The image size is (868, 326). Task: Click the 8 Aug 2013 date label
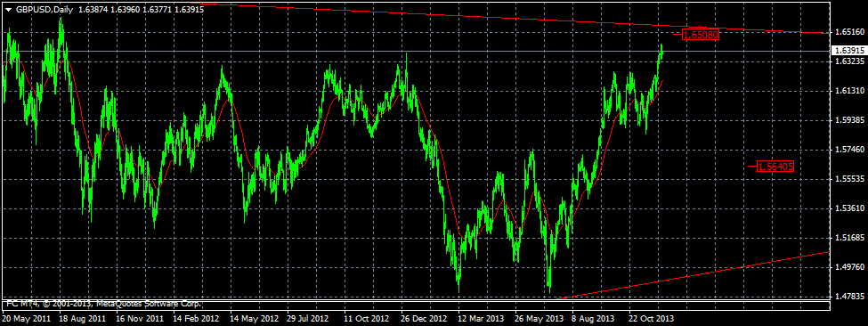point(594,319)
